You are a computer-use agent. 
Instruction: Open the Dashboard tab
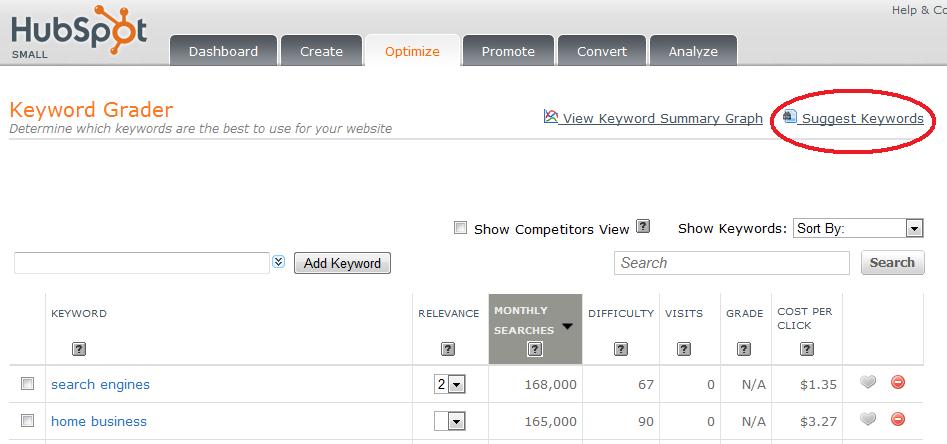[223, 51]
